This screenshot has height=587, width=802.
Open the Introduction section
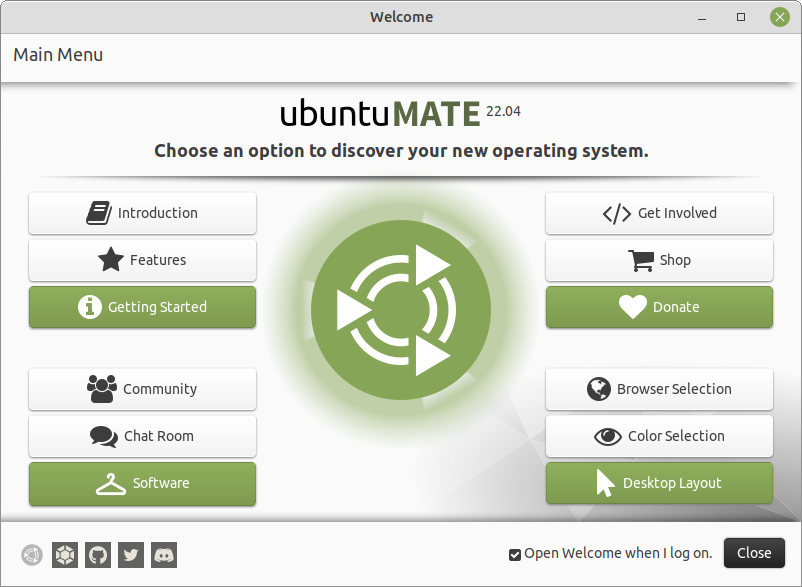pos(142,213)
